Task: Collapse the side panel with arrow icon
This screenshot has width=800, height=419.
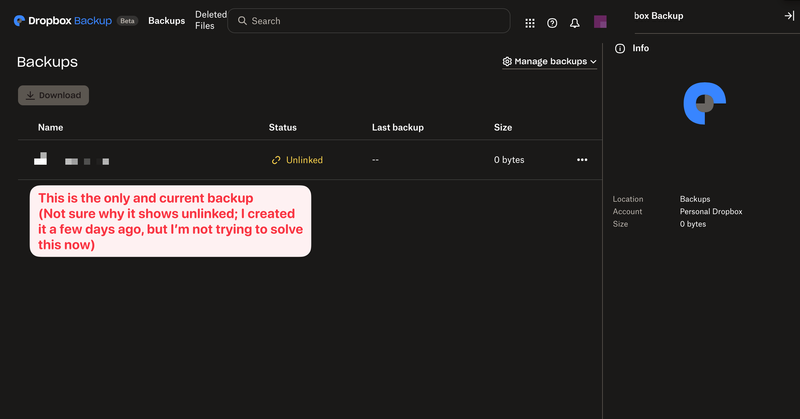Action: point(788,16)
